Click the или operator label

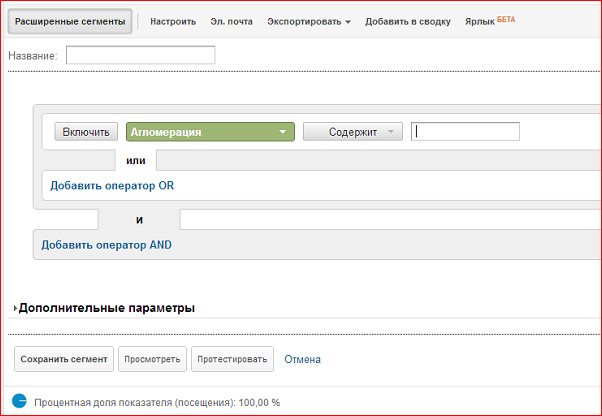point(136,160)
